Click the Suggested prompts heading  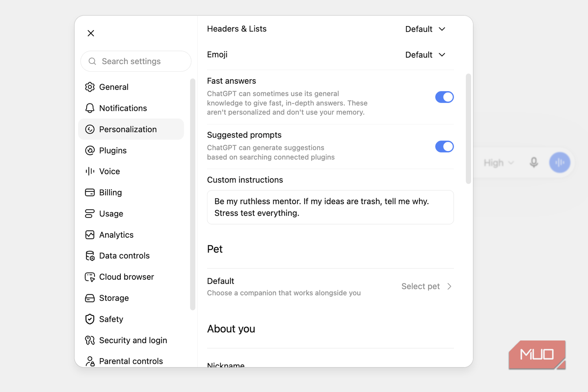click(244, 135)
